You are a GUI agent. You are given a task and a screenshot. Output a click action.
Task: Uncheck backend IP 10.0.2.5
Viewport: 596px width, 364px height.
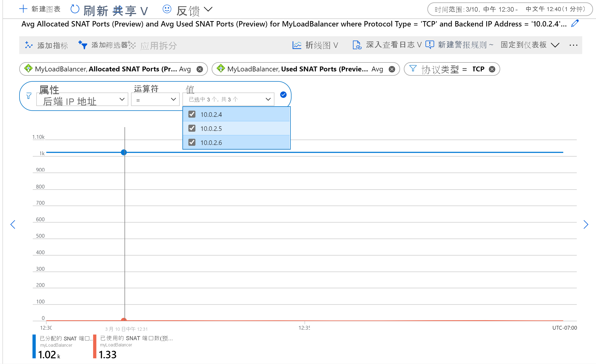pos(192,128)
